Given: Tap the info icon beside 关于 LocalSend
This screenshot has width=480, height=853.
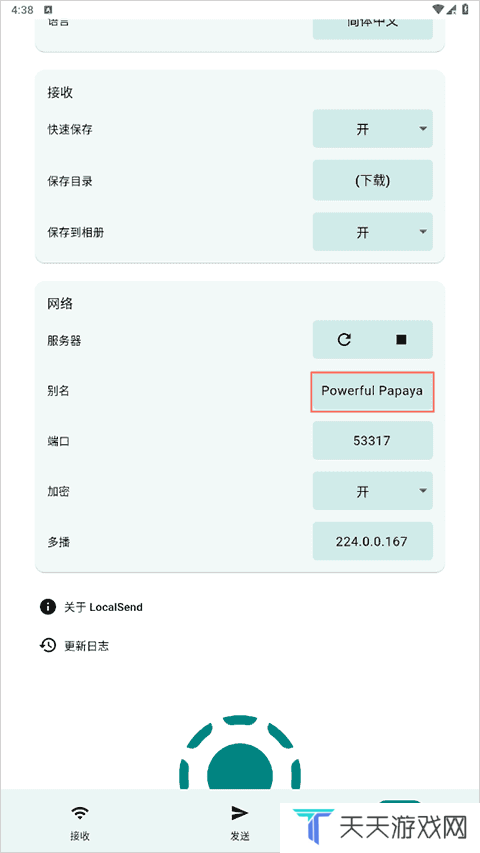Looking at the screenshot, I should 48,607.
